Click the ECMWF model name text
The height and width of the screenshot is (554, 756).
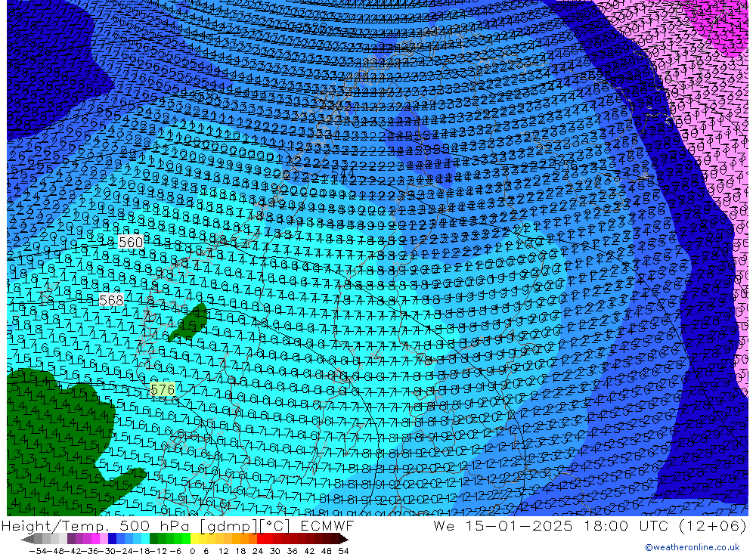click(x=327, y=525)
